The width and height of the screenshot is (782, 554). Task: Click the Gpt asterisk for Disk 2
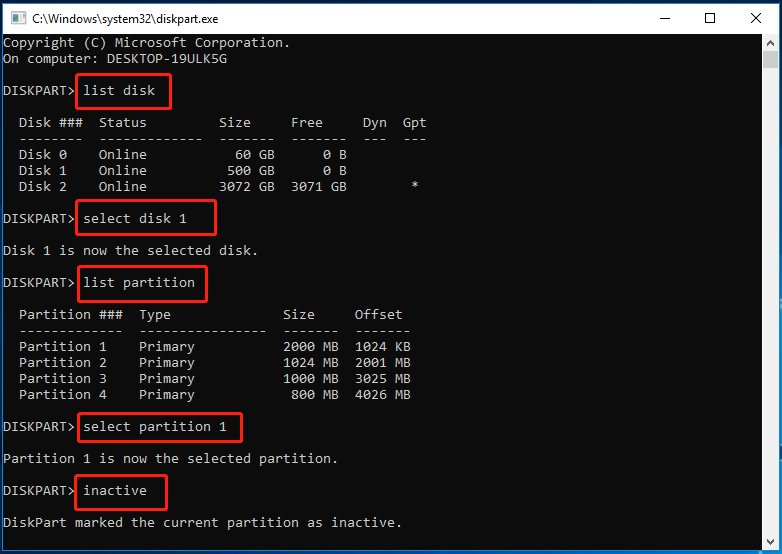(x=414, y=187)
